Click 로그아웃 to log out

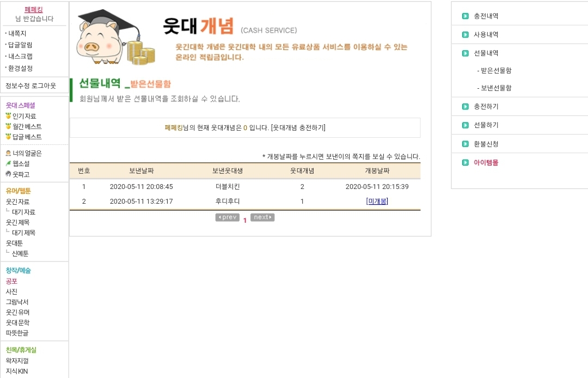click(x=44, y=86)
